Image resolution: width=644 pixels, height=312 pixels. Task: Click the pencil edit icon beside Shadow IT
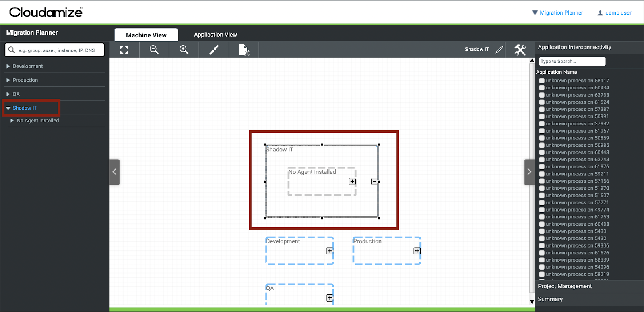click(x=499, y=50)
